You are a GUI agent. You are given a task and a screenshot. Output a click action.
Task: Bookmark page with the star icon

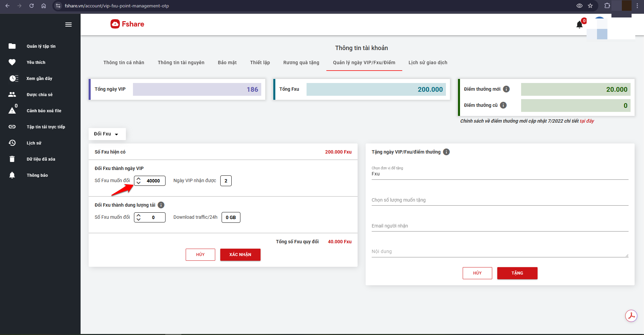(x=590, y=6)
